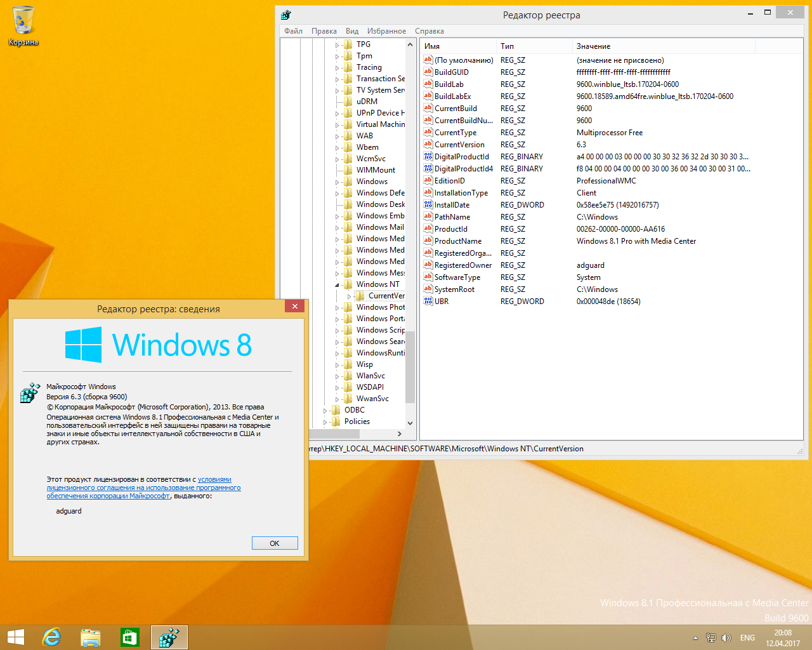
Task: Click tree pane vertical scrollbar down arrow
Action: click(x=410, y=423)
